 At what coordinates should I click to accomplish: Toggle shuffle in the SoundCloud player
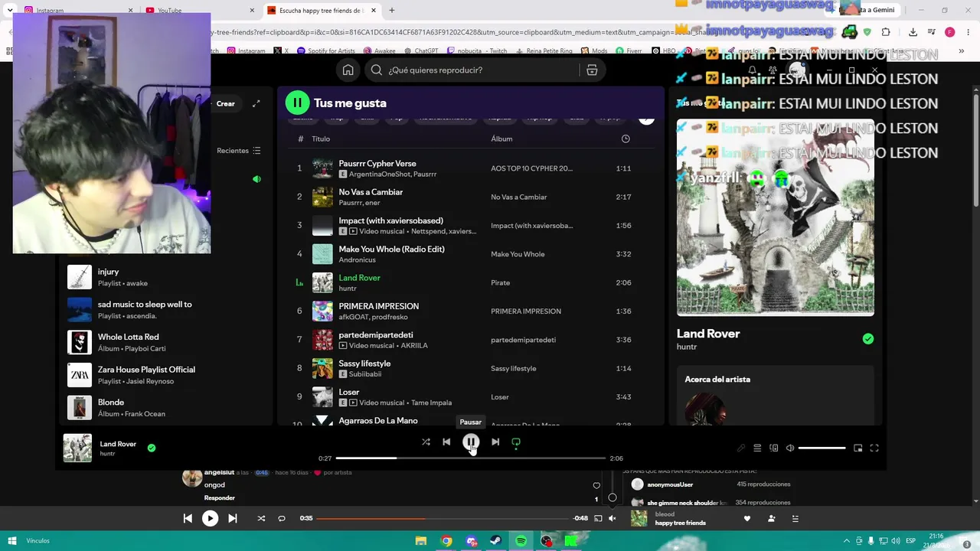point(261,518)
